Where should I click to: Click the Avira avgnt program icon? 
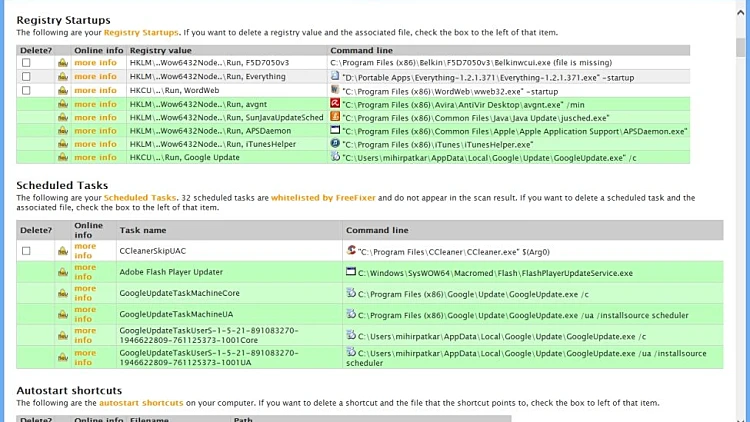coord(336,103)
